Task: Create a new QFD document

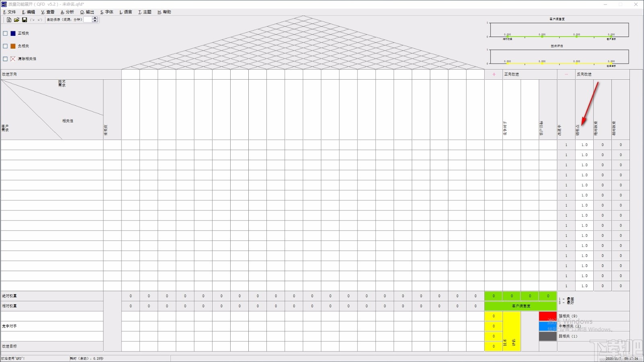Action: pyautogui.click(x=9, y=20)
